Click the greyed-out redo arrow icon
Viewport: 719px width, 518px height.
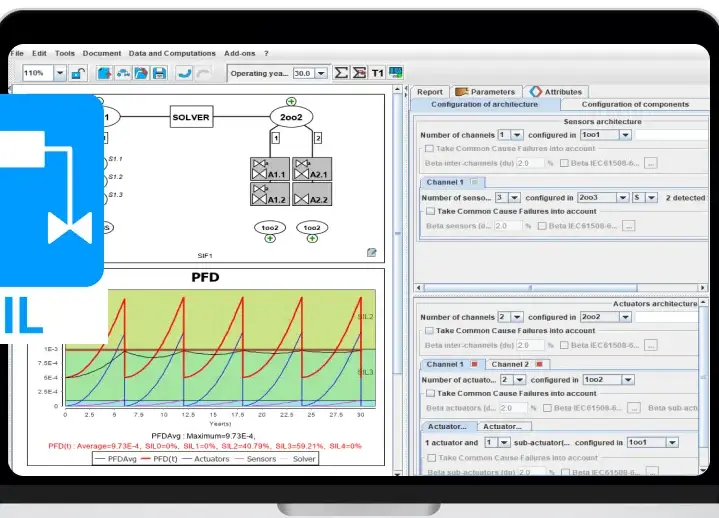203,73
